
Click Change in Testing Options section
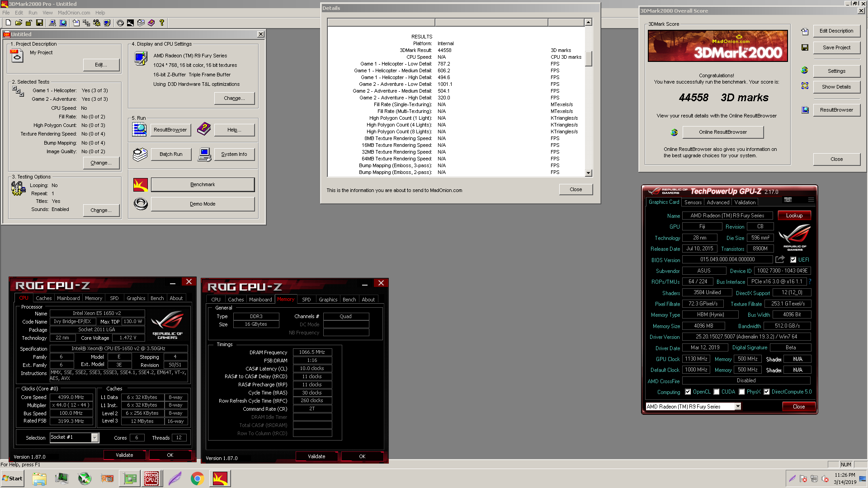click(x=101, y=210)
